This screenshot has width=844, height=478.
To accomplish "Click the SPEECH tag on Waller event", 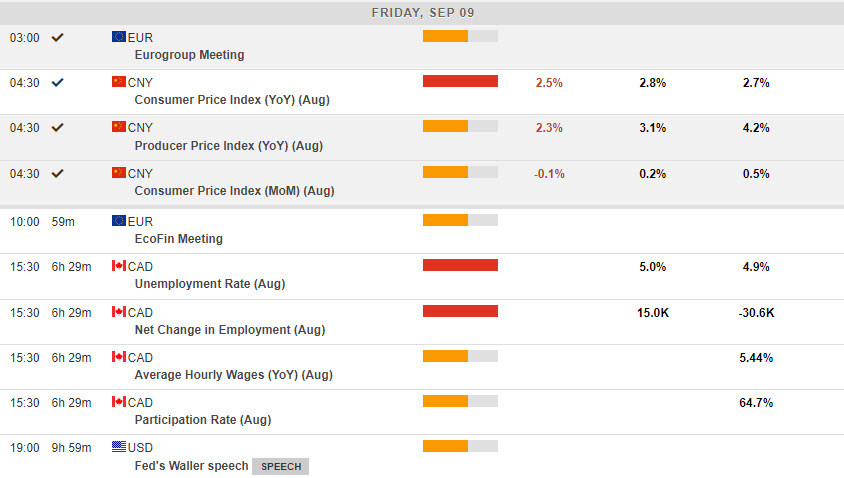I will click(x=280, y=466).
